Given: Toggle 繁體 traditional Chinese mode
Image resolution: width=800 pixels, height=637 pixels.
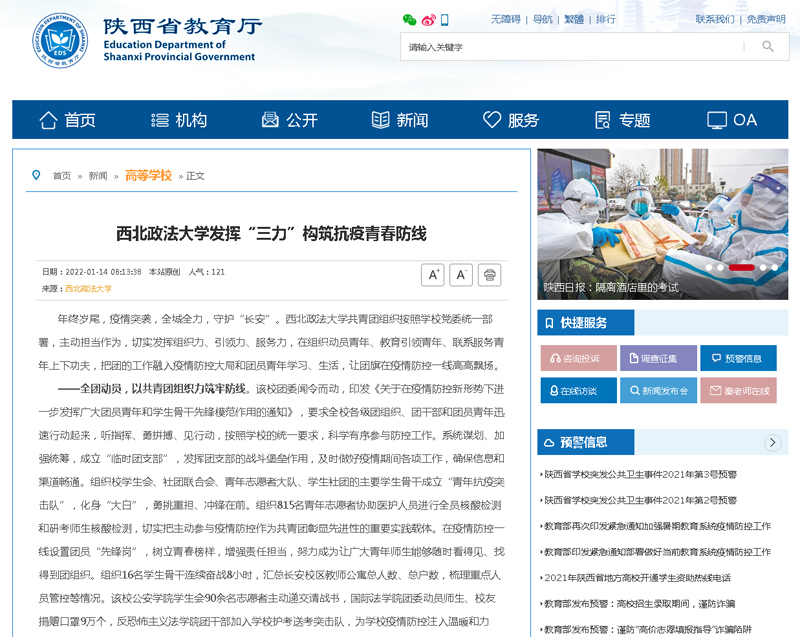Looking at the screenshot, I should coord(574,19).
